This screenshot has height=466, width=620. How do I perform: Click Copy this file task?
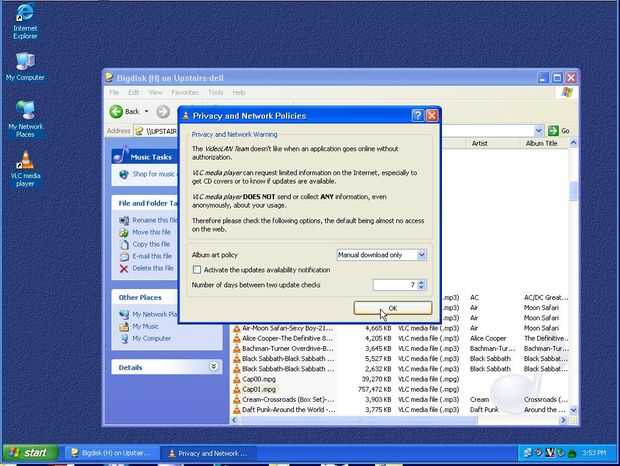click(151, 244)
